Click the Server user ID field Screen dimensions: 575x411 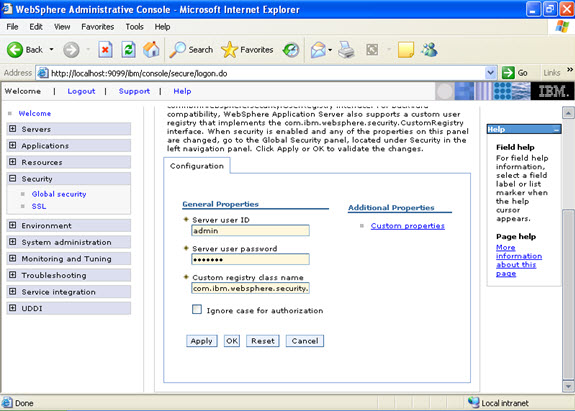click(250, 231)
